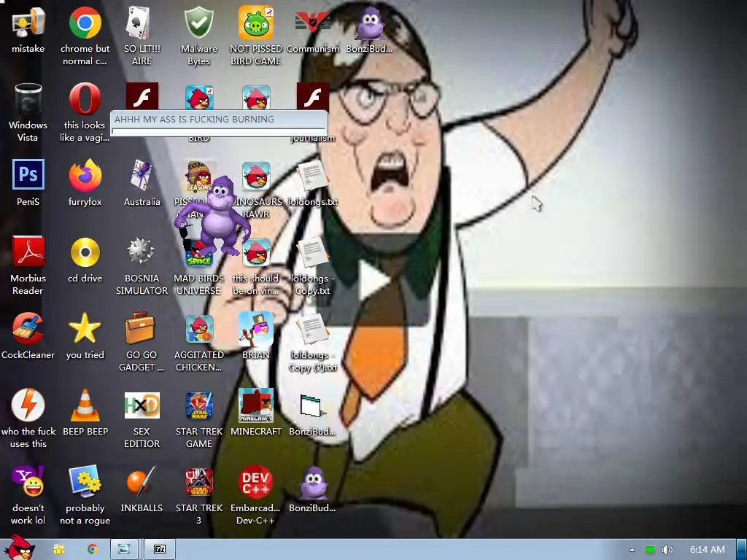
Task: Click Bonzi's 'AHHH MY ASS' speech balloon
Action: point(219,122)
